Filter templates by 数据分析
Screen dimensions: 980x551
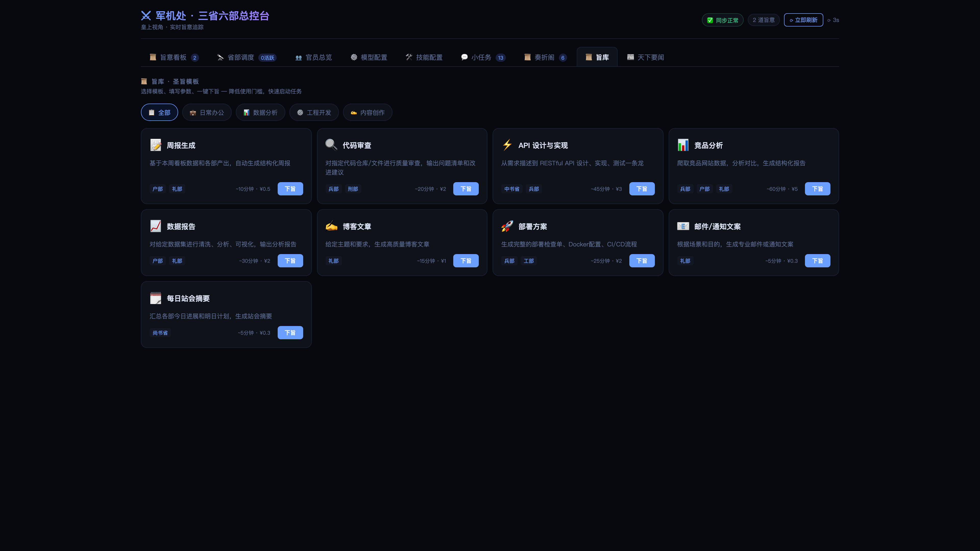[x=260, y=112]
